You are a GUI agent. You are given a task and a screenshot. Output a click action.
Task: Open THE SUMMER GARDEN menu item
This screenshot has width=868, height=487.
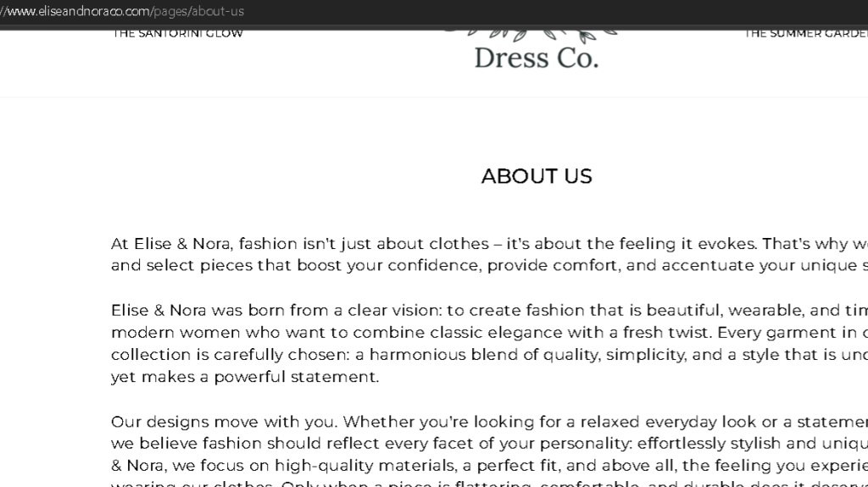point(805,33)
